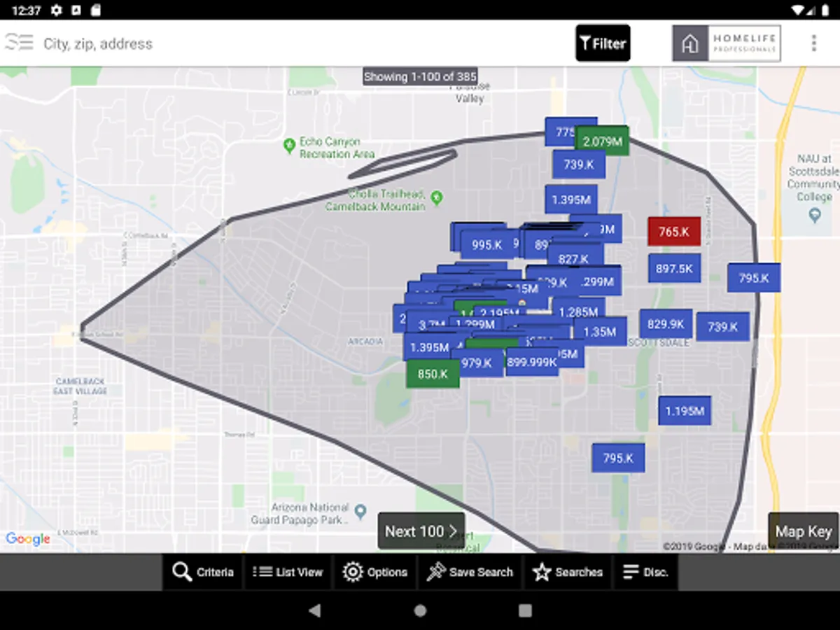Select the 739.K marker beside 829.9K

pos(722,327)
